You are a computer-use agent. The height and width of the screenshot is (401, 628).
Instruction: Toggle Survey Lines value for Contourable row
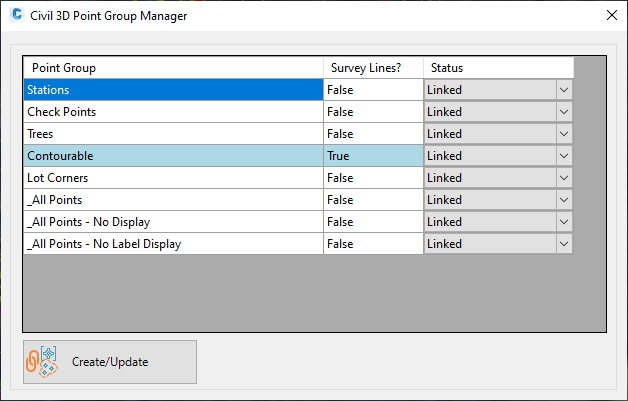(x=373, y=156)
